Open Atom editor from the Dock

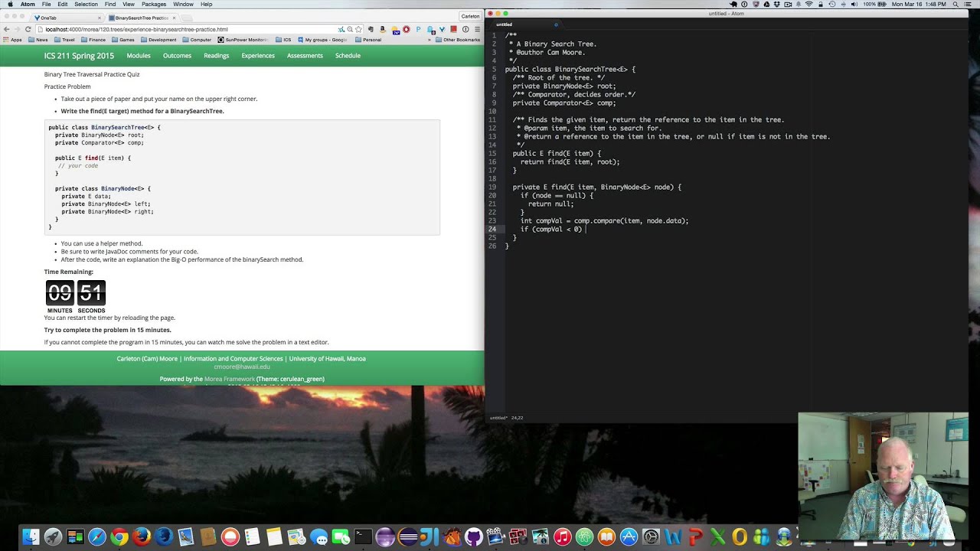[x=584, y=537]
